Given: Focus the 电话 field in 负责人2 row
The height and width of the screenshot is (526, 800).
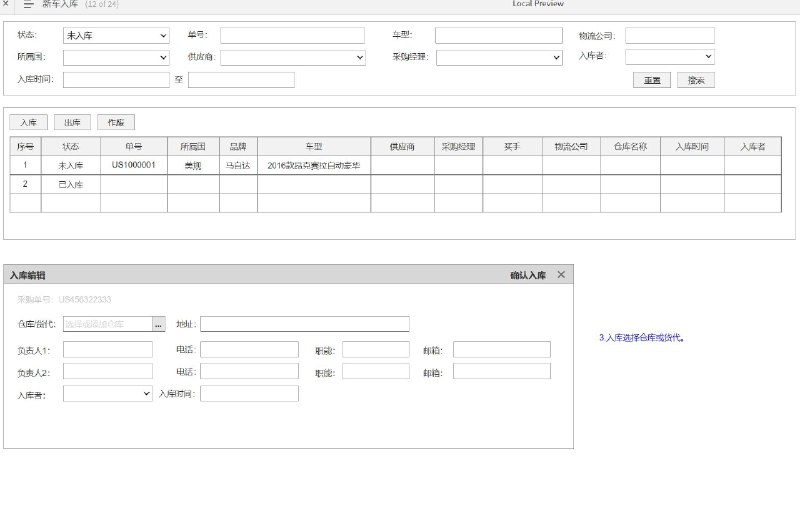Looking at the screenshot, I should (249, 371).
